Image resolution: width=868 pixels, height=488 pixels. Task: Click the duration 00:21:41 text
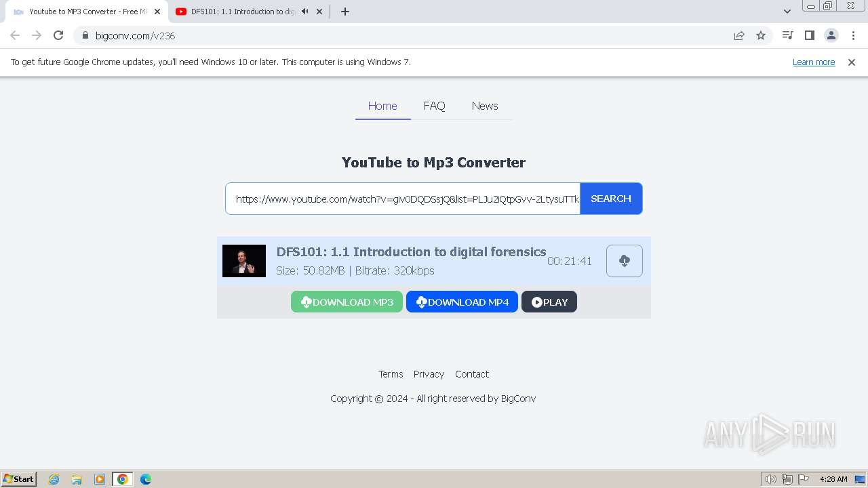[570, 261]
